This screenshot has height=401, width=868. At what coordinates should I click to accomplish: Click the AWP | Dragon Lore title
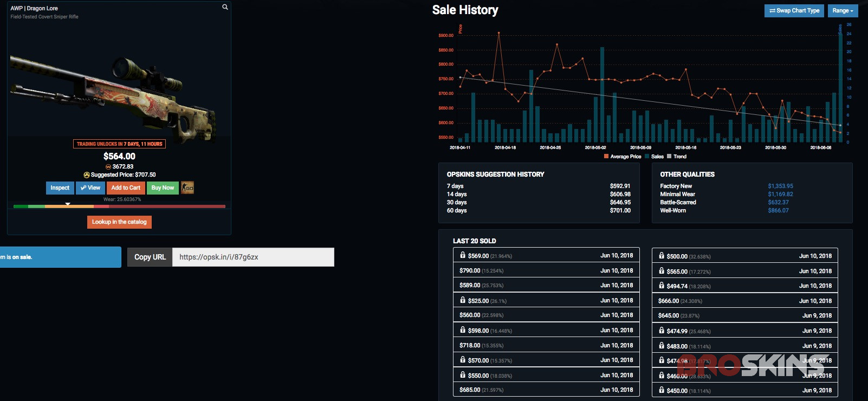tap(34, 8)
